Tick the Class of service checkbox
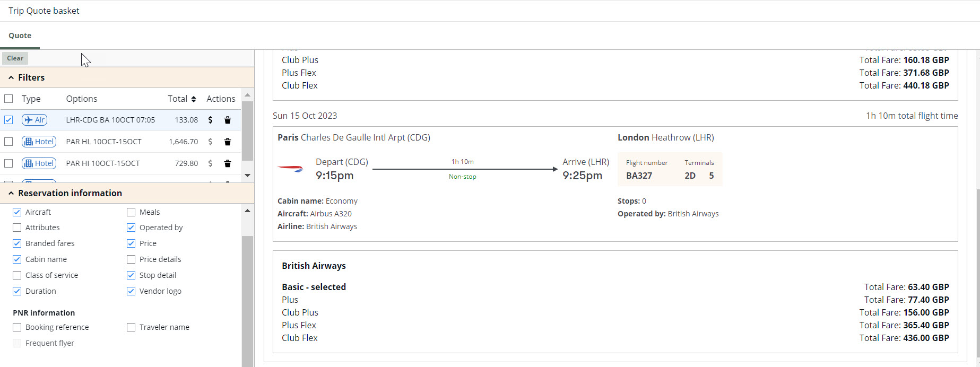Screen dimensions: 980x367 tap(17, 275)
